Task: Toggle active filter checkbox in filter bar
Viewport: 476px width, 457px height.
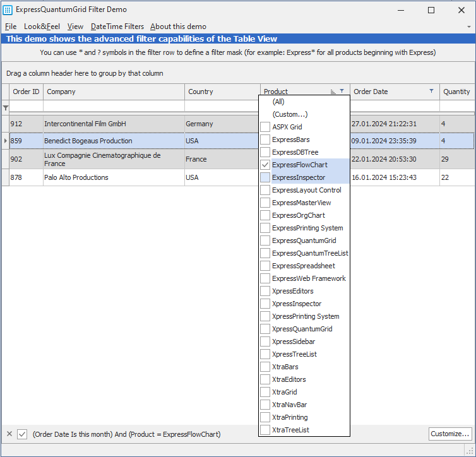Action: pos(22,434)
